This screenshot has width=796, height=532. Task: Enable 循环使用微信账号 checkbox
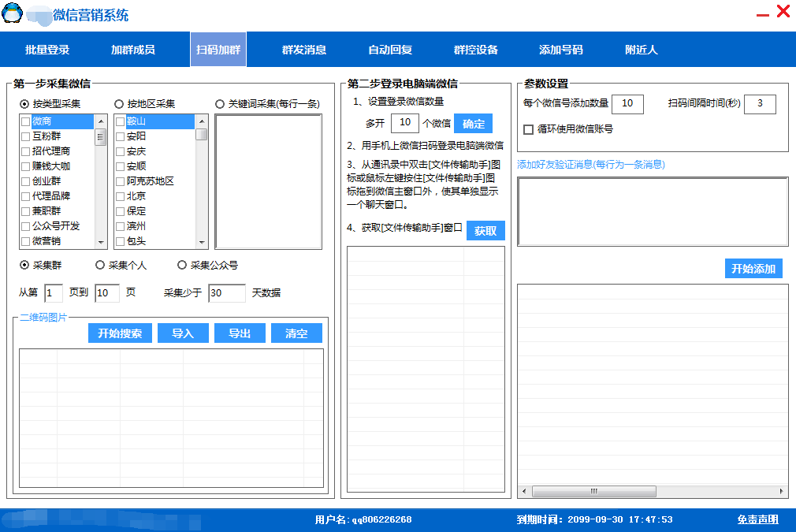tap(529, 129)
